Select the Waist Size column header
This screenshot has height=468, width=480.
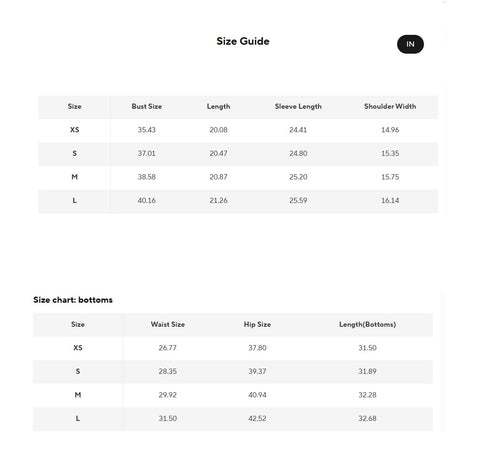coord(168,324)
